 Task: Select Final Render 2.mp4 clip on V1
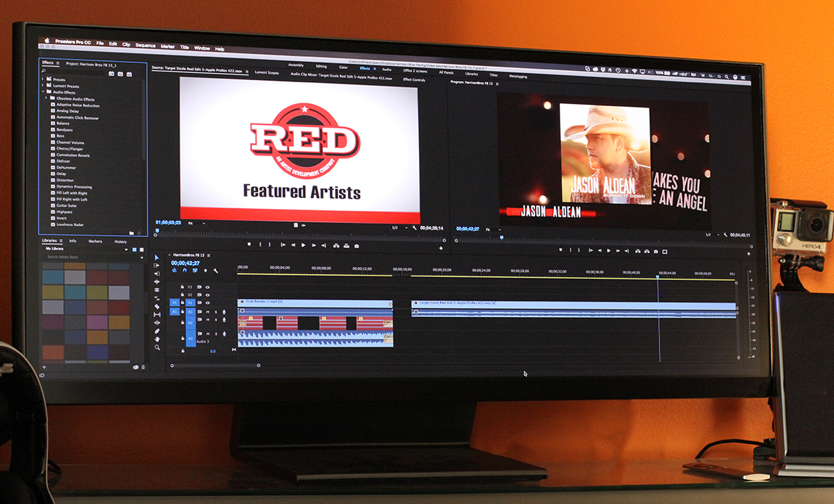click(x=315, y=303)
